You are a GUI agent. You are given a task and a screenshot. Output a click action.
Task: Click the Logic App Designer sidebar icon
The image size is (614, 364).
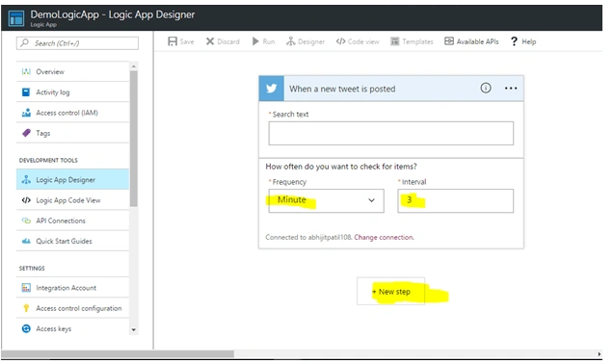click(26, 180)
